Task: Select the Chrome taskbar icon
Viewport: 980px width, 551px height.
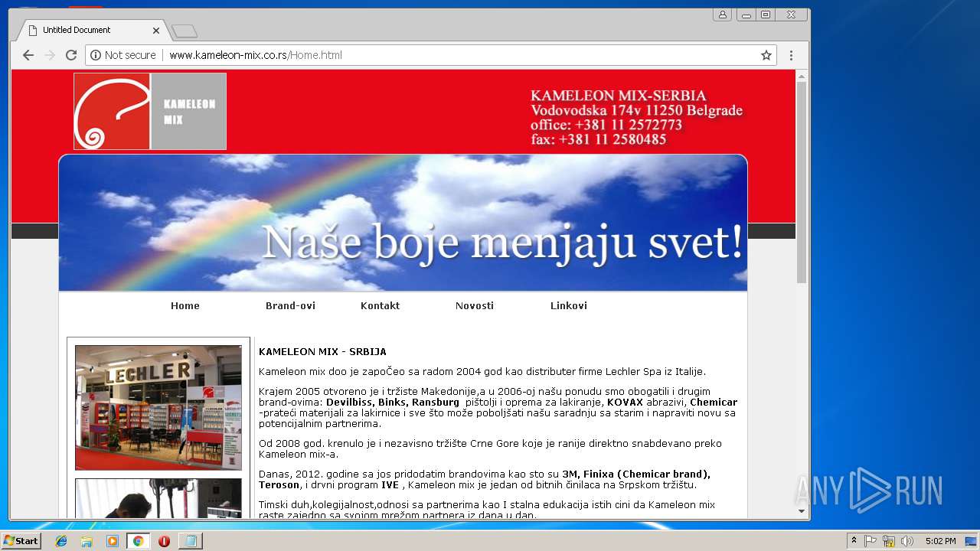Action: coord(138,541)
